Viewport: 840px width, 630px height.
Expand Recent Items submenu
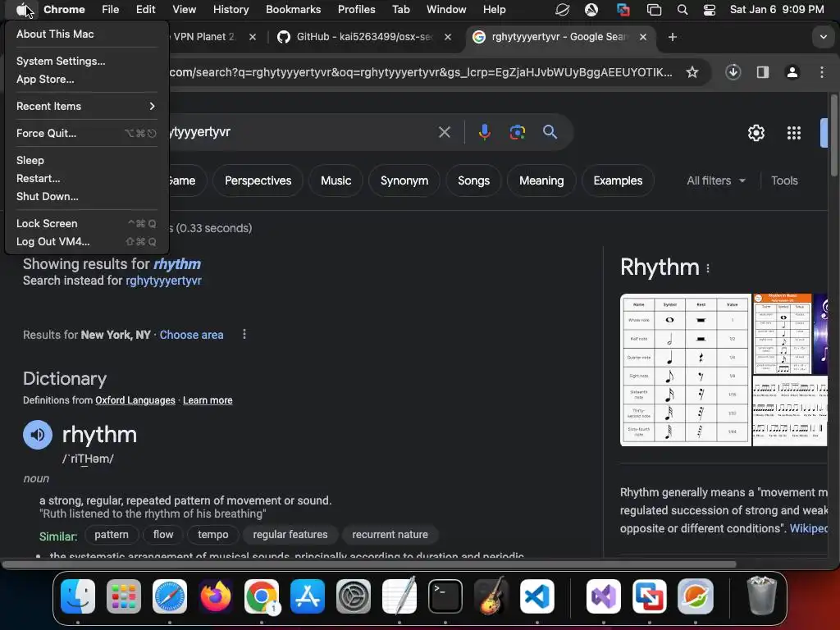pyautogui.click(x=86, y=106)
